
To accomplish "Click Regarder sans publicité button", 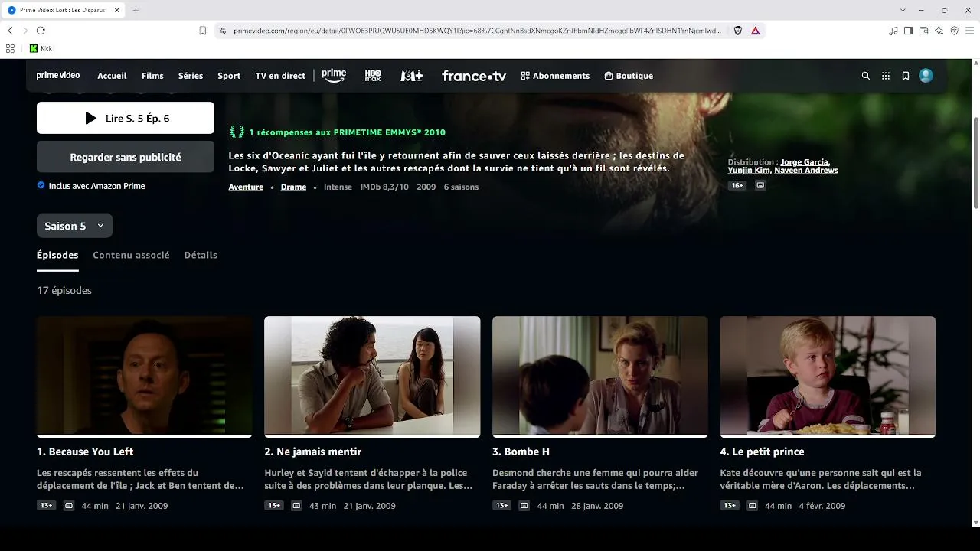I will [x=126, y=157].
